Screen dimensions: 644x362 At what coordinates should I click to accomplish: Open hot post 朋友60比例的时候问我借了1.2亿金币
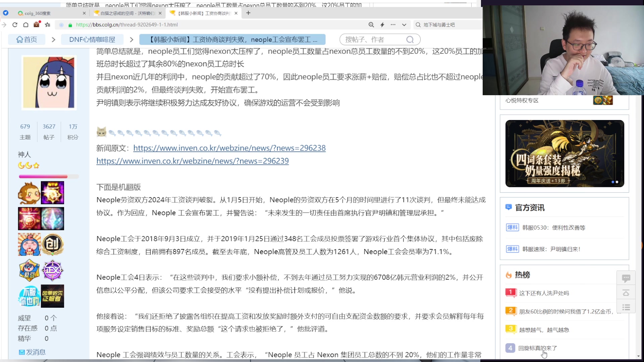(566, 311)
